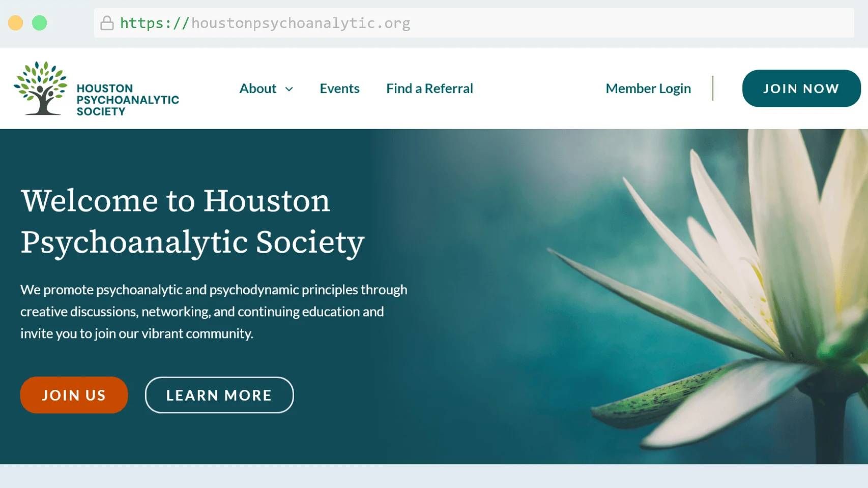Click the padlock icon in address bar
The image size is (868, 488).
click(107, 23)
